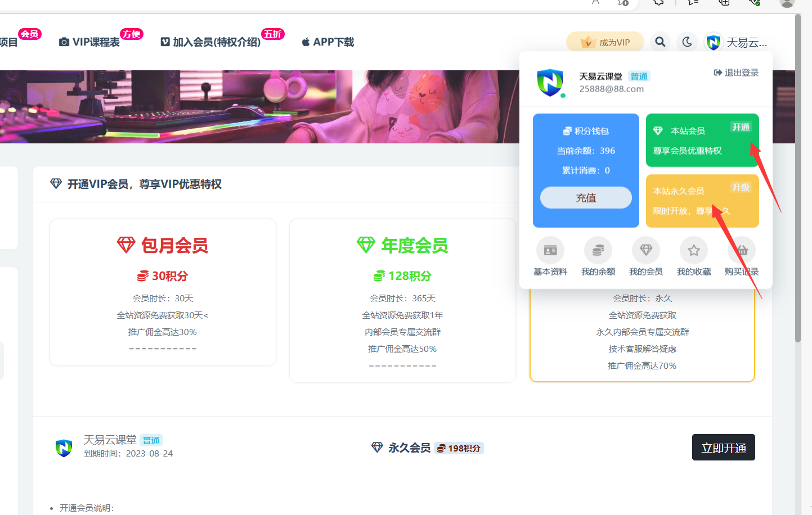This screenshot has height=515, width=812.
Task: Open 基本资料 profile icon
Action: coord(550,251)
